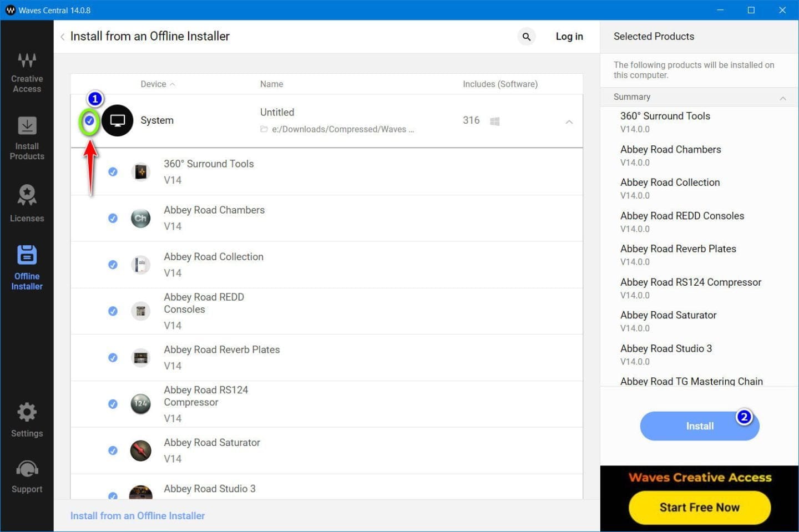Click the Abbey Road RS124 Compressor icon
This screenshot has height=532, width=799.
click(141, 404)
